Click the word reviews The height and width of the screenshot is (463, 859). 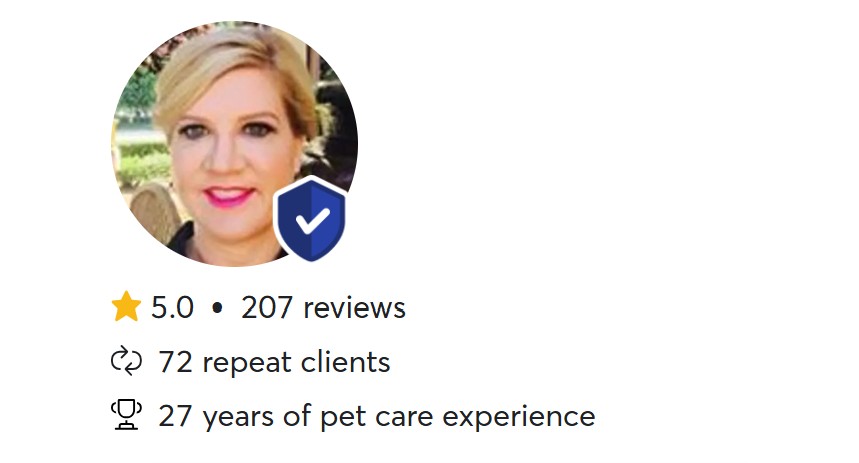click(354, 308)
